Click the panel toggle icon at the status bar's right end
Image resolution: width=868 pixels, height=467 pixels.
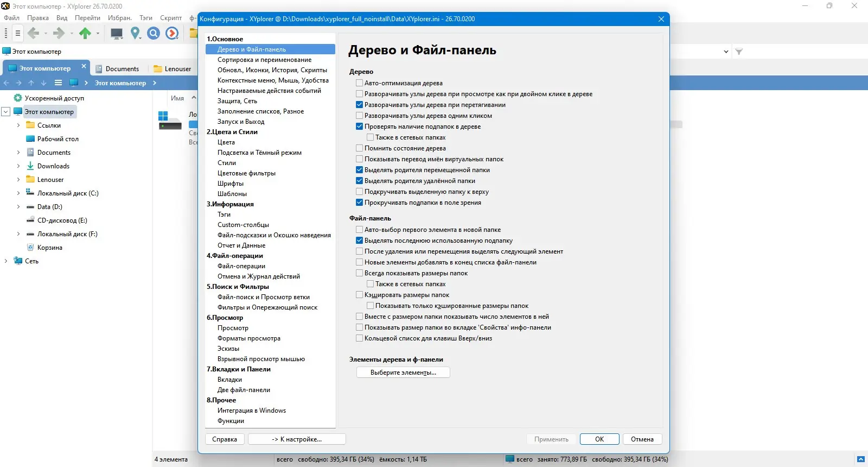[860, 459]
